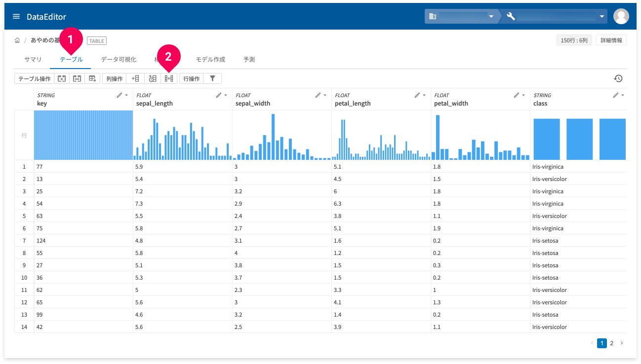
Task: Edit sepal_width column with pencil icon
Action: tap(318, 95)
